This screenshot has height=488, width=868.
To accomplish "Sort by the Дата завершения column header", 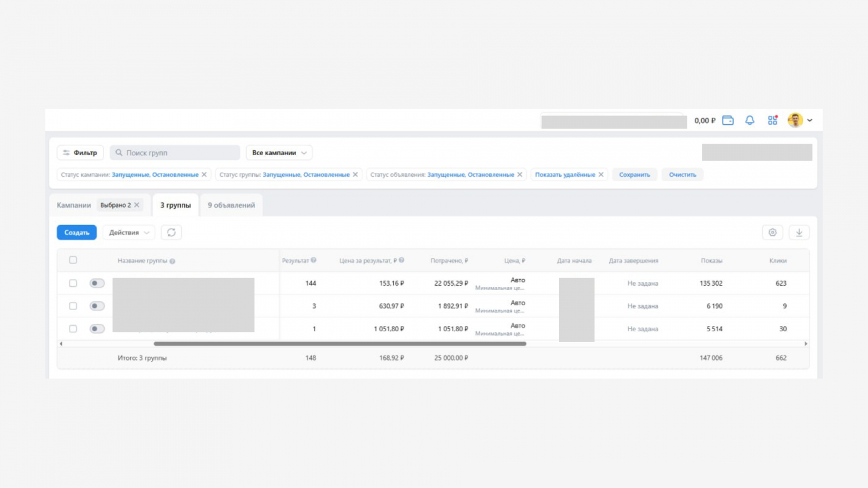I will [634, 261].
